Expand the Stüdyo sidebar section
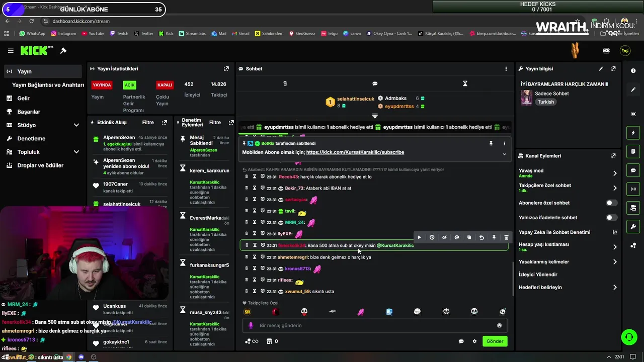The width and height of the screenshot is (644, 362). tap(76, 125)
